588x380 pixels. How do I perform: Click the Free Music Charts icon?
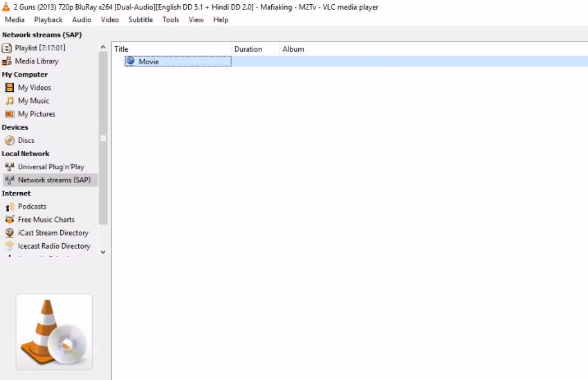10,220
